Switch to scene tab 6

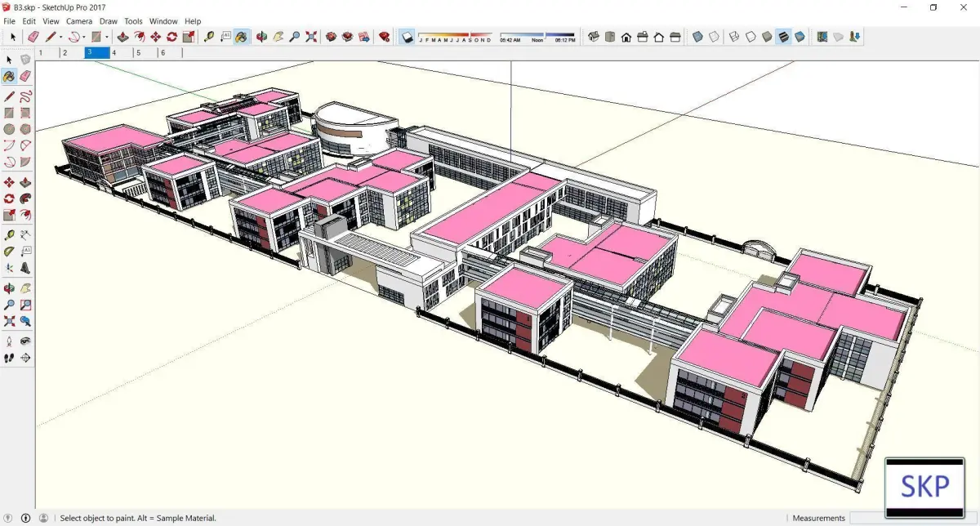click(170, 52)
